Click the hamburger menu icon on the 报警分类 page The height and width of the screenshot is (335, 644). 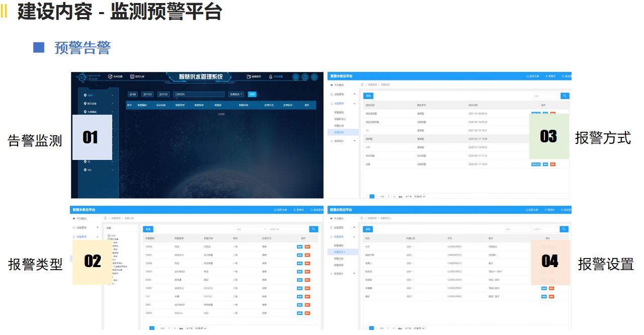(x=105, y=218)
